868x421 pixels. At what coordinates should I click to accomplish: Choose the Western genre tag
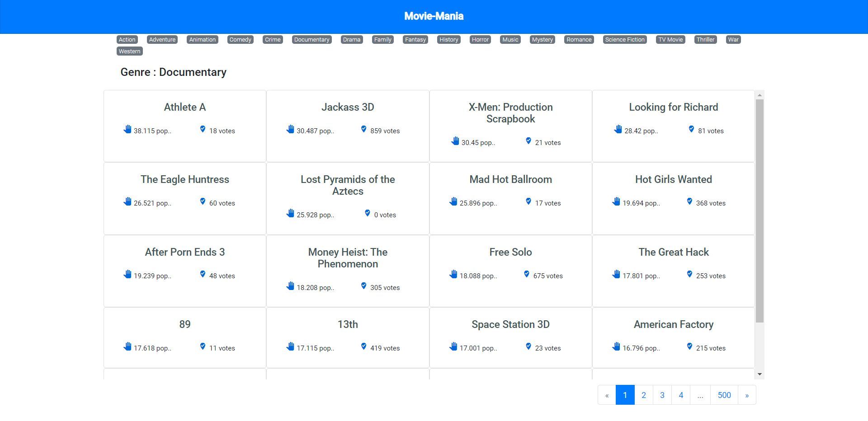(x=130, y=51)
